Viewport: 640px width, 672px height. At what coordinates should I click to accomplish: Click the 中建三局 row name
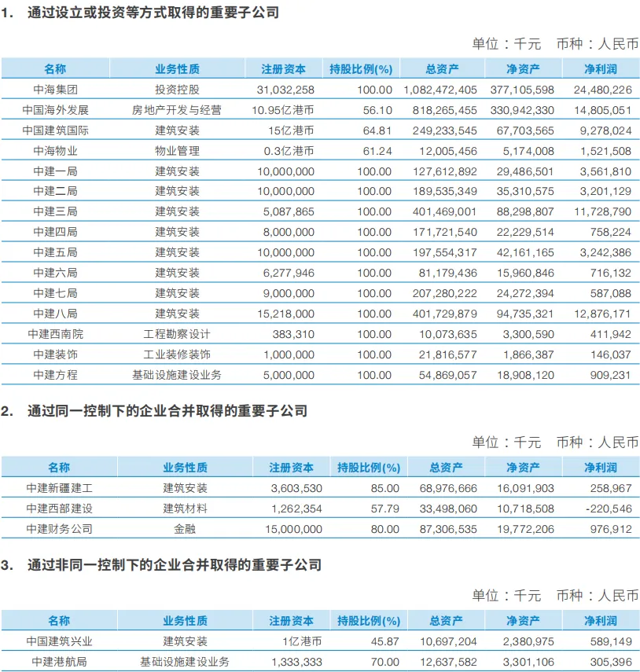click(x=56, y=212)
